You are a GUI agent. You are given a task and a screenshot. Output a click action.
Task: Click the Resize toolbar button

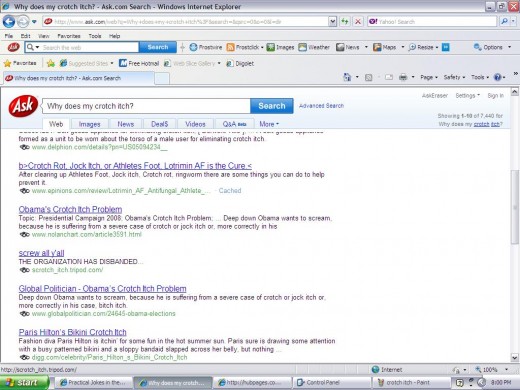(x=421, y=47)
